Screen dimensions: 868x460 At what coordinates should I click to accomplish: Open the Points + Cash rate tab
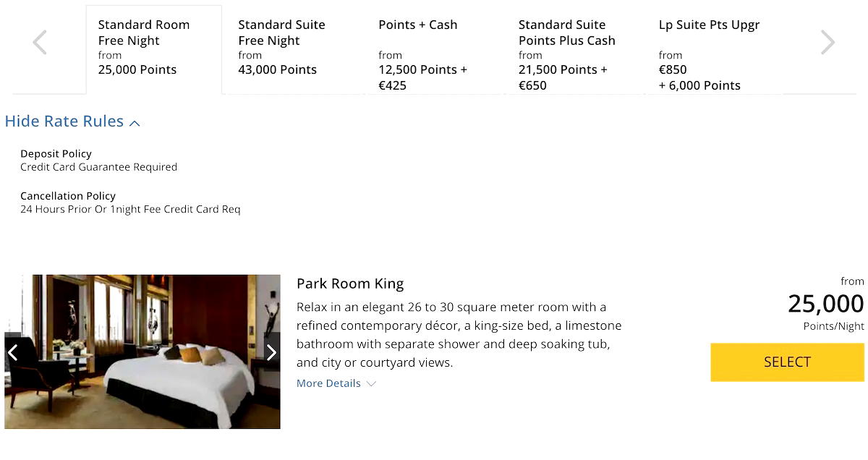click(x=433, y=48)
